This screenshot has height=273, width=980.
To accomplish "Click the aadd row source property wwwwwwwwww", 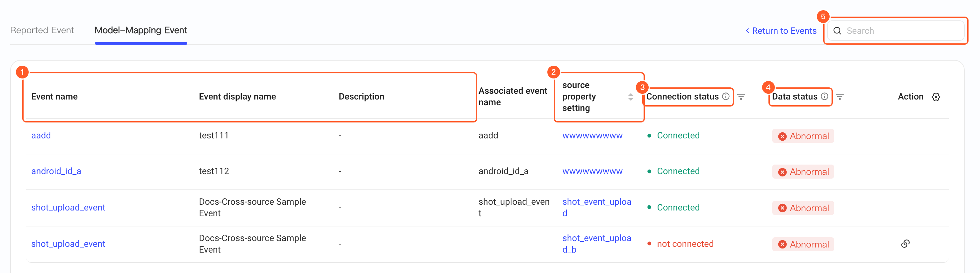I will (x=592, y=136).
